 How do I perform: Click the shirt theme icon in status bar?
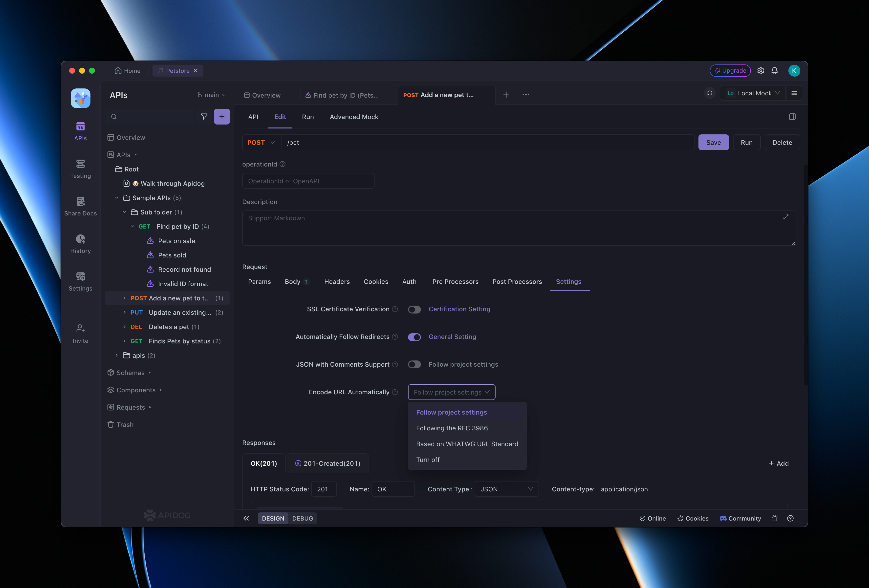pos(774,519)
